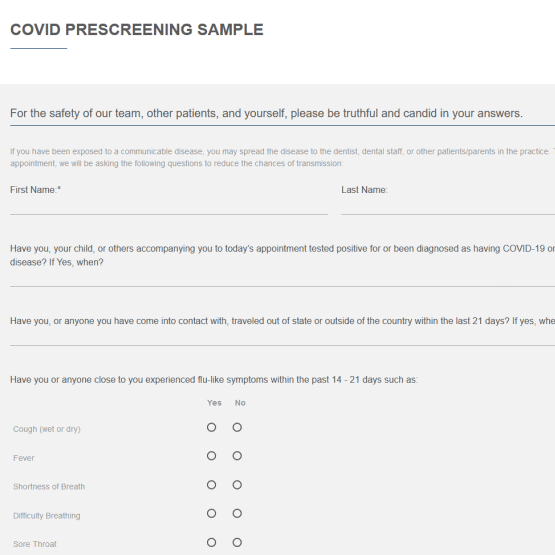Mark Yes for Difficulty Breathing

[211, 514]
